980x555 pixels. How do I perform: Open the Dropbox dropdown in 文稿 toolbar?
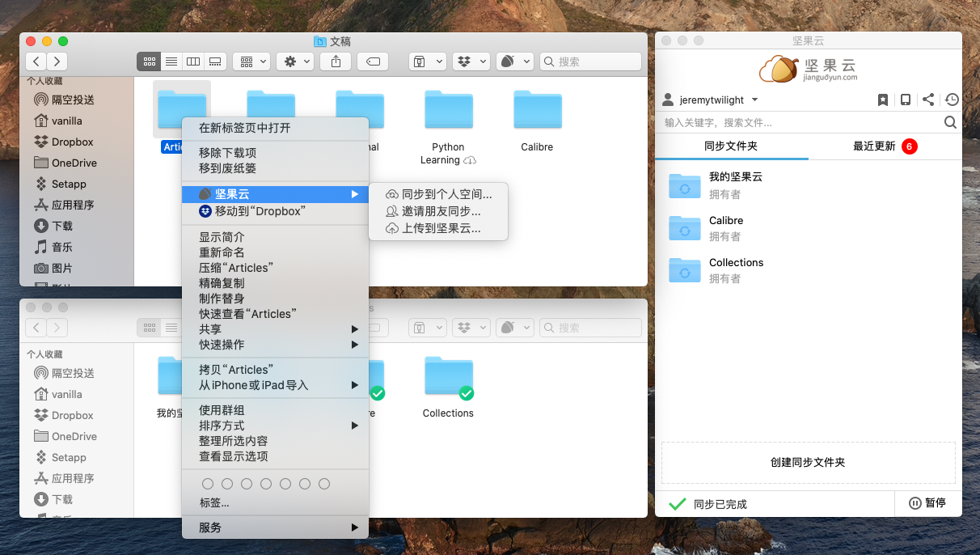click(x=471, y=61)
